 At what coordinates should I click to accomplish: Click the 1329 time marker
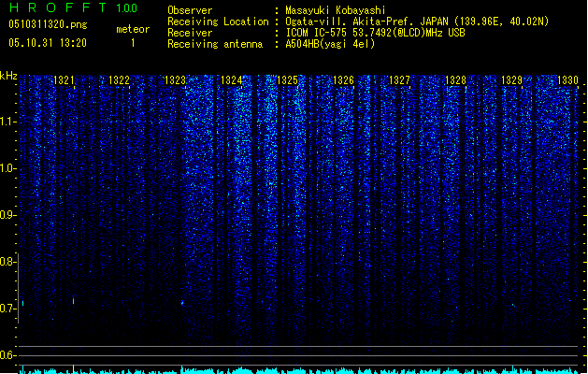511,80
